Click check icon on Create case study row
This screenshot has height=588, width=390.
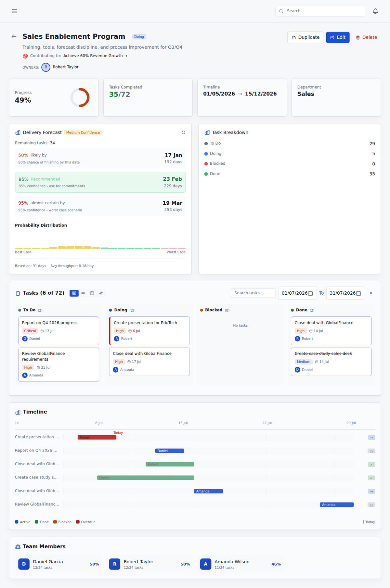click(371, 478)
